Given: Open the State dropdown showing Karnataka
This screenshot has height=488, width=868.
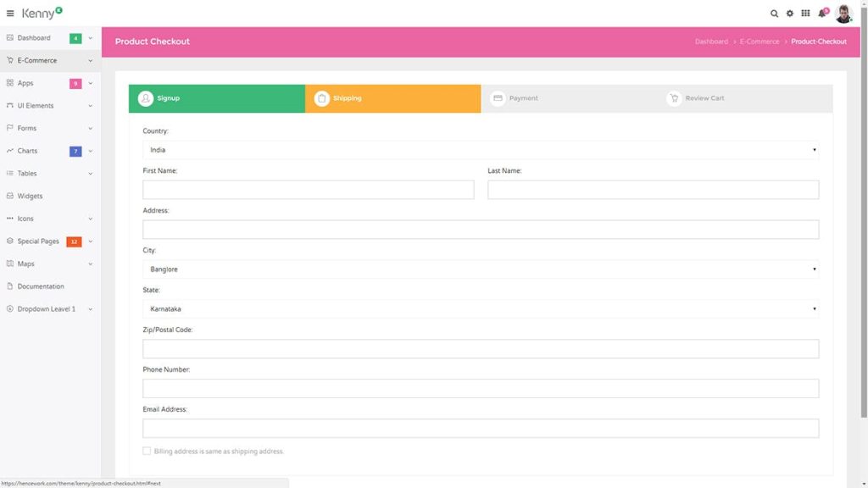Looking at the screenshot, I should pos(481,308).
